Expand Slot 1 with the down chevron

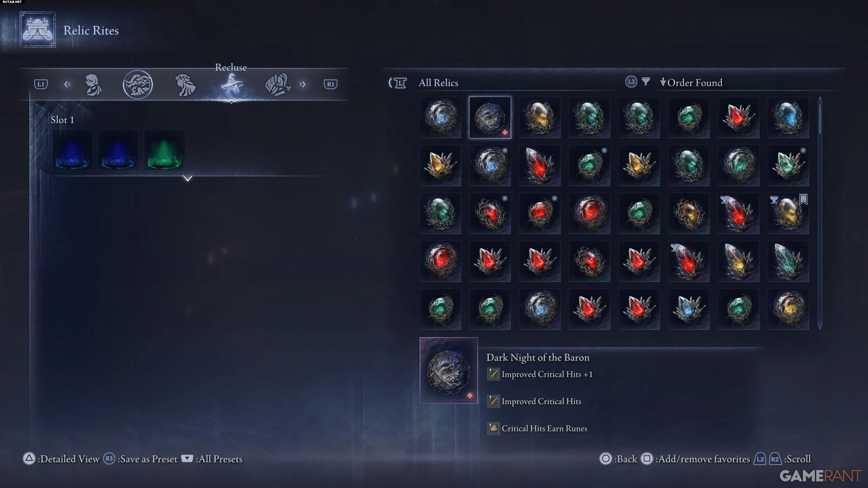(188, 178)
